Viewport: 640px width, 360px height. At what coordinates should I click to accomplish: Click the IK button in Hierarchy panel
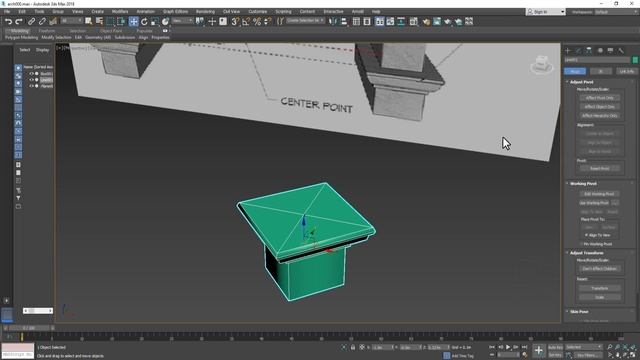coord(601,71)
